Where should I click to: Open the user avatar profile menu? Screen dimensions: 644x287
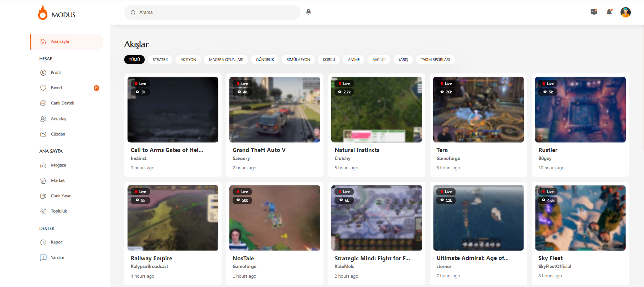625,12
